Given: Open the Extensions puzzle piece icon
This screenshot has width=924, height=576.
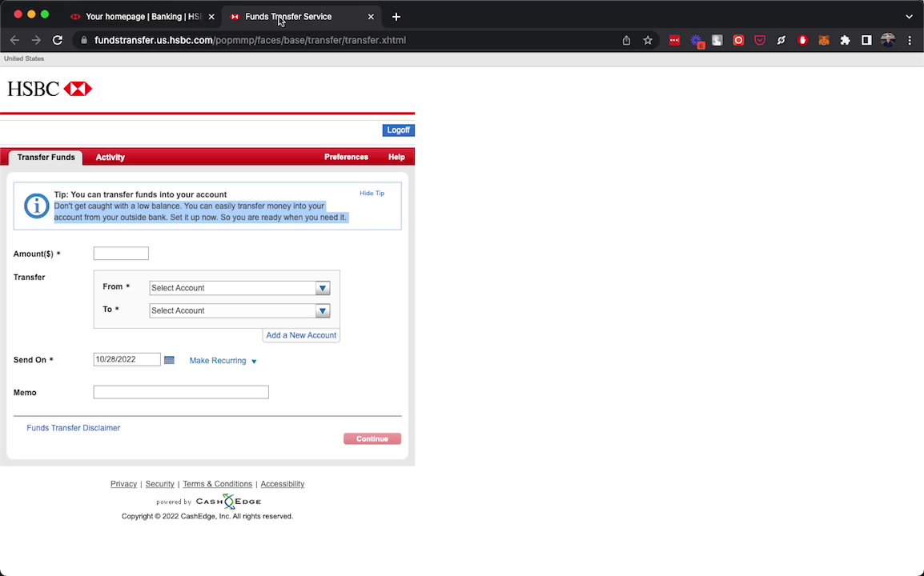Looking at the screenshot, I should pyautogui.click(x=845, y=40).
